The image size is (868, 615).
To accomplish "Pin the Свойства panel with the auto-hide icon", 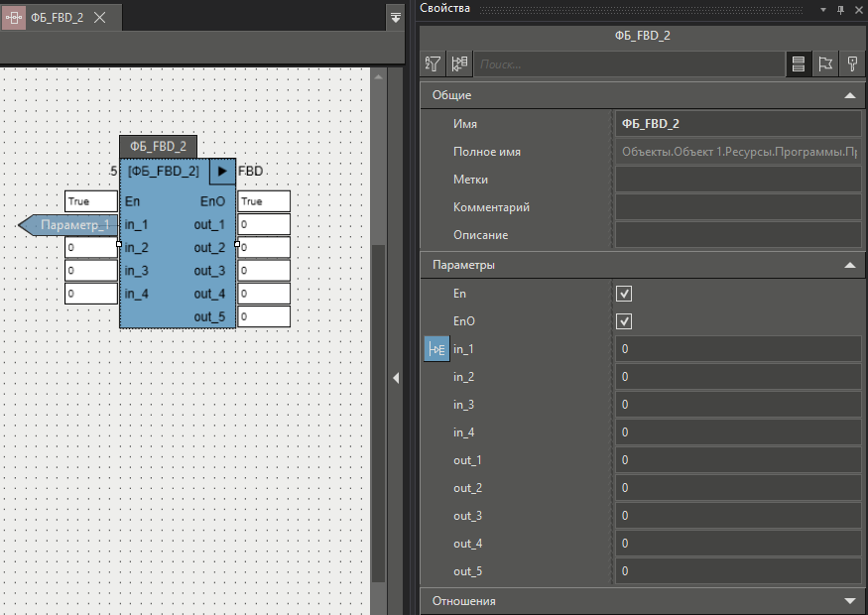I will [x=841, y=9].
